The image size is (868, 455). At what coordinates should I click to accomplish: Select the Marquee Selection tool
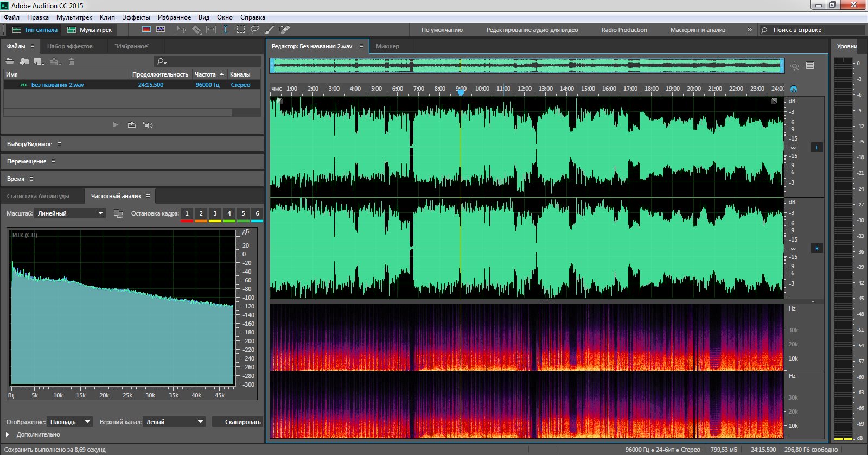[240, 30]
